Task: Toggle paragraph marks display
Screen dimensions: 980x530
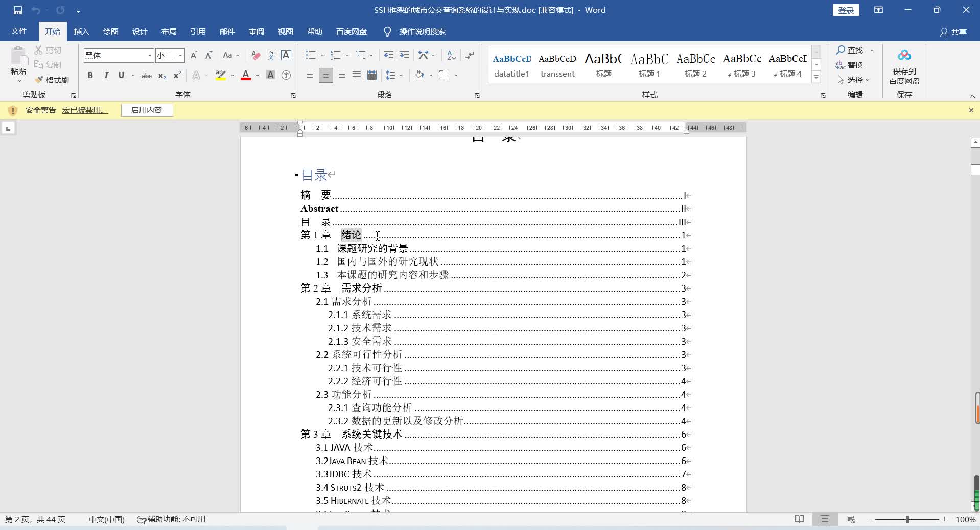Action: coord(470,55)
